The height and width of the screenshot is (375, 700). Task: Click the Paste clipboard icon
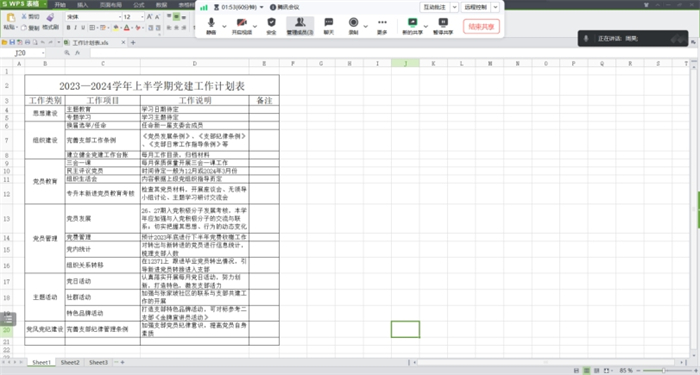point(11,18)
